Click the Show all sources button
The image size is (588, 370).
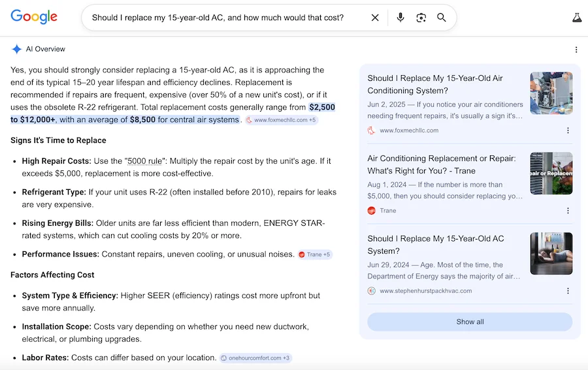coord(470,322)
